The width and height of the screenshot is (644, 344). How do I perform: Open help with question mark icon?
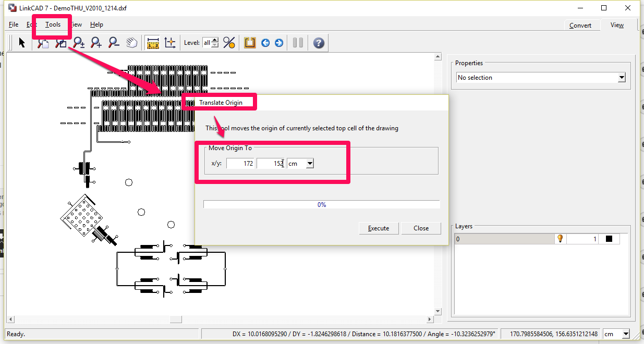[319, 43]
